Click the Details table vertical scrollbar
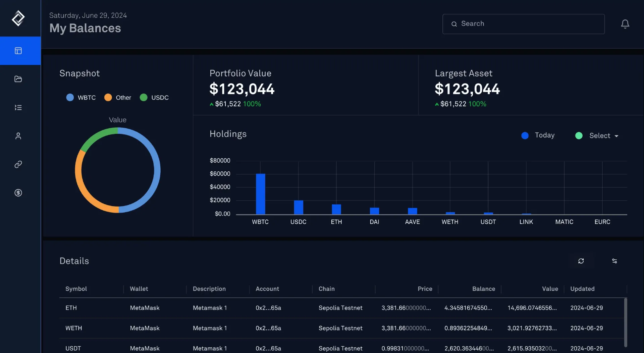644x353 pixels. [x=626, y=322]
